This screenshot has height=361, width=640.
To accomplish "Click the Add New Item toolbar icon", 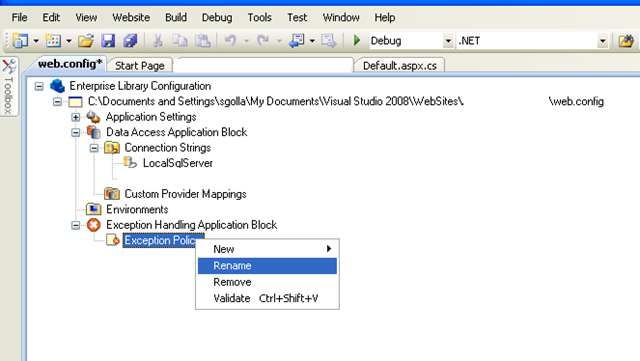I will (x=53, y=40).
